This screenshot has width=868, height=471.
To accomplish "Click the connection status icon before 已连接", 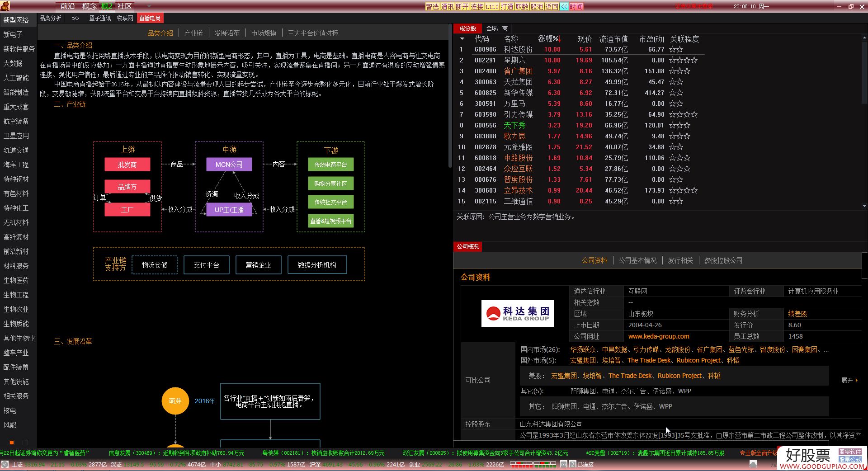I will tap(572, 464).
